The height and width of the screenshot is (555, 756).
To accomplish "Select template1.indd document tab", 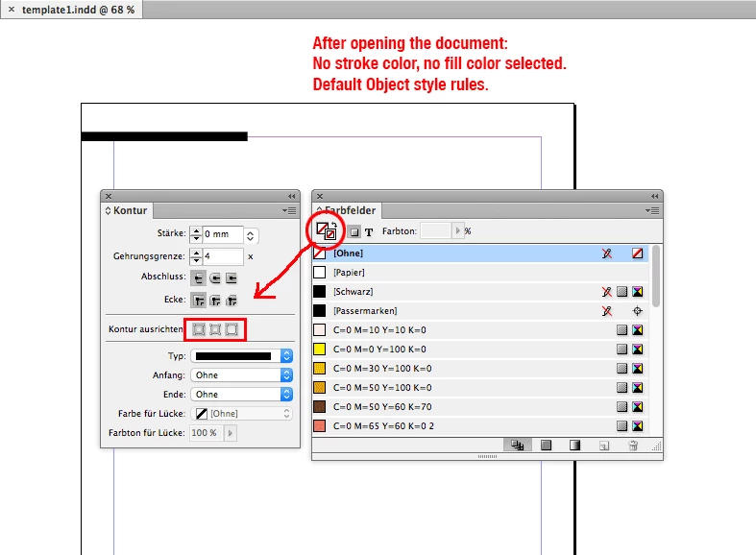I will 78,10.
